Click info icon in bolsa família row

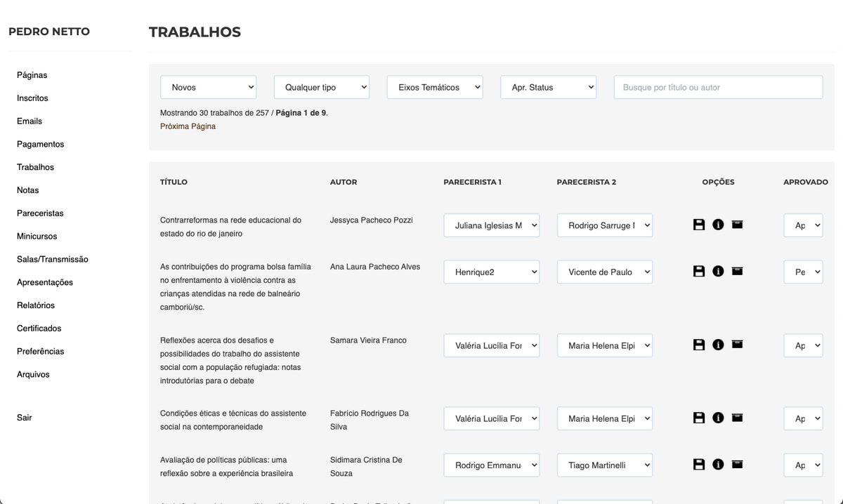pyautogui.click(x=718, y=271)
